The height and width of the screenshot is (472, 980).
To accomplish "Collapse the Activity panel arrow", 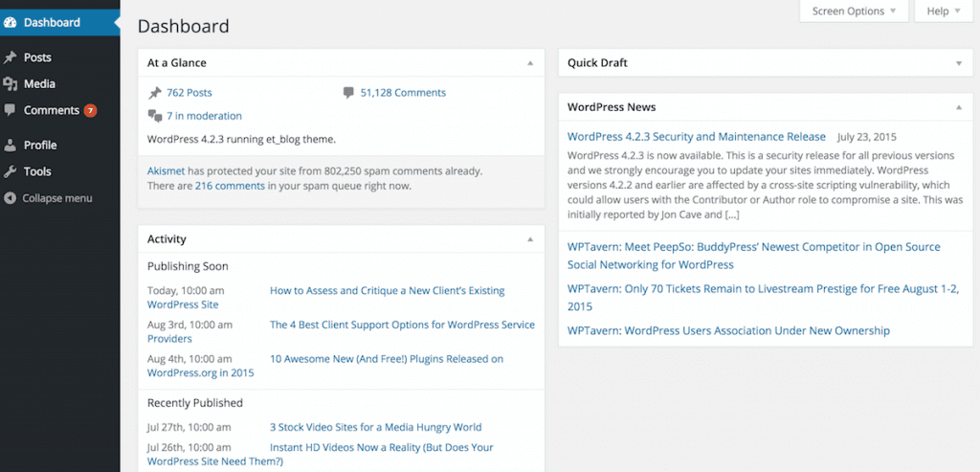I will pos(530,239).
